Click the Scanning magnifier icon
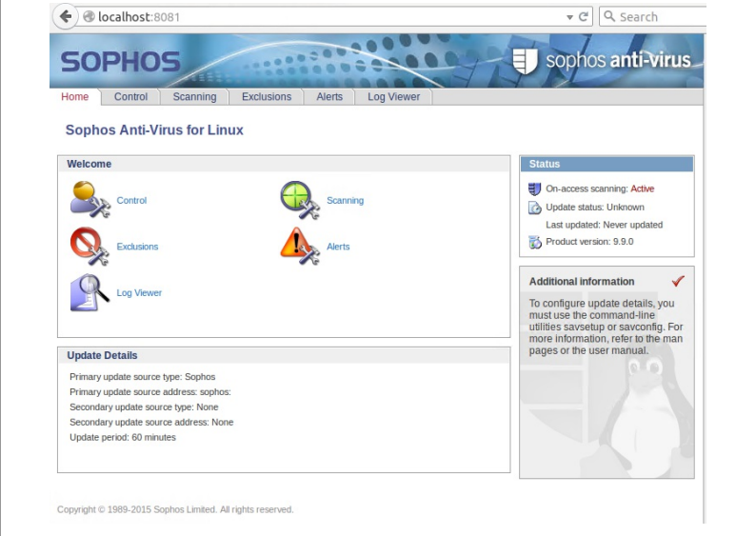This screenshot has height=536, width=756. click(x=300, y=200)
